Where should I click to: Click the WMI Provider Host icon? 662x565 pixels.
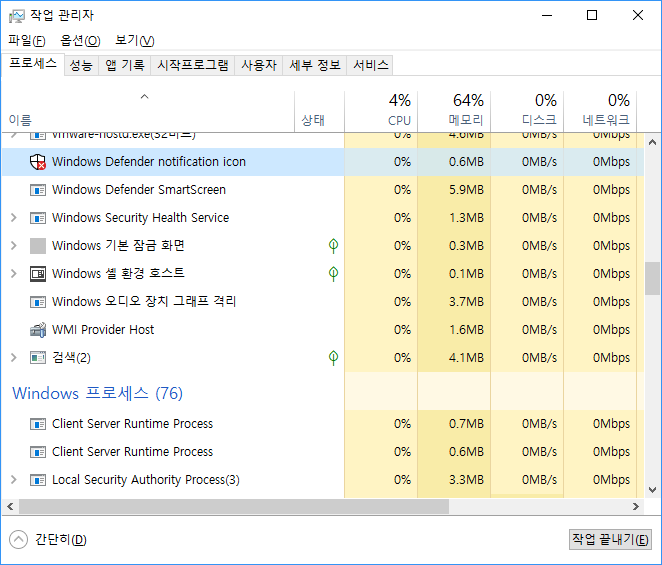(38, 330)
